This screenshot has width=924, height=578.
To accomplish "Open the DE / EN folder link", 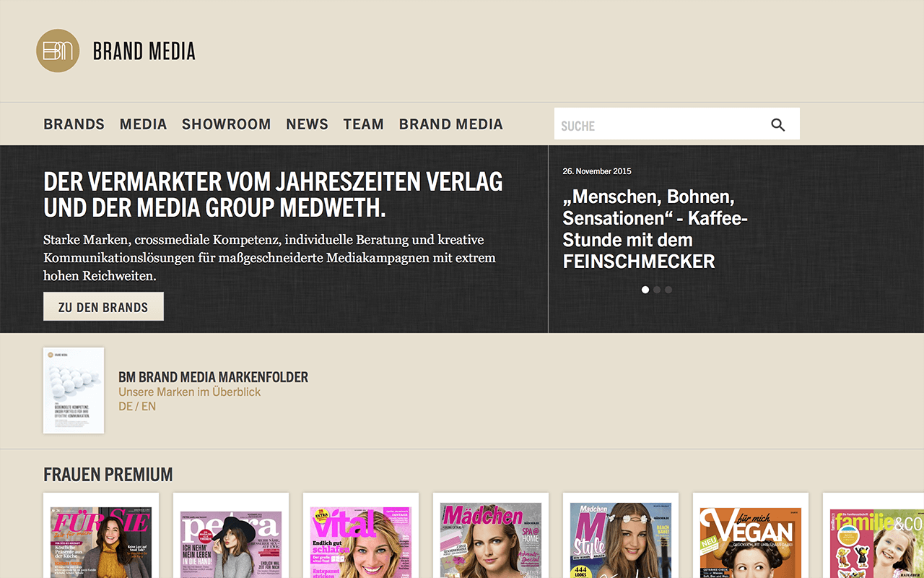I will pyautogui.click(x=137, y=406).
